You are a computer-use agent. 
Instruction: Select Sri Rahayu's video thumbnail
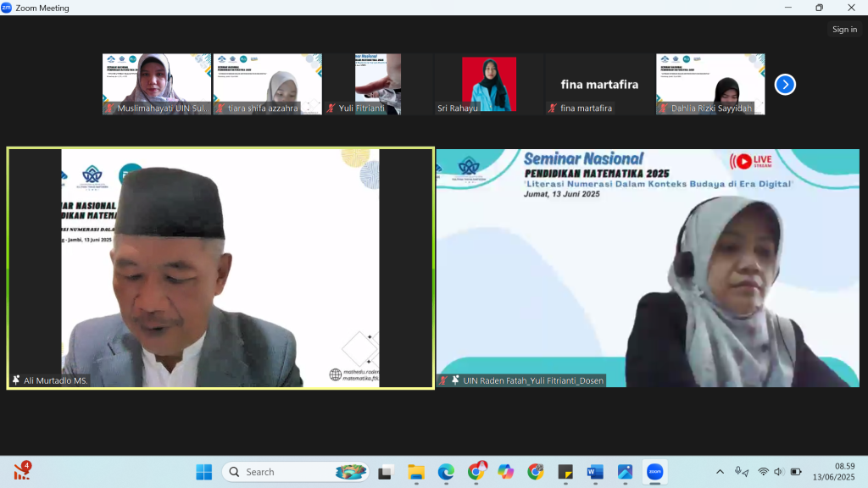pos(488,84)
